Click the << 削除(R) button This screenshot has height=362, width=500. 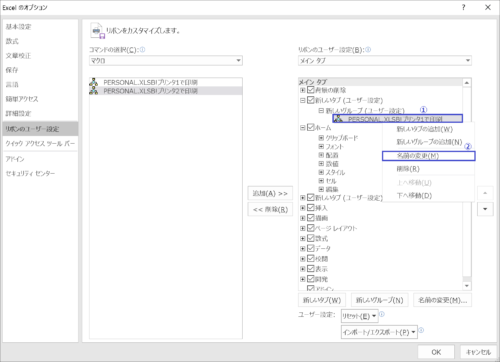270,209
